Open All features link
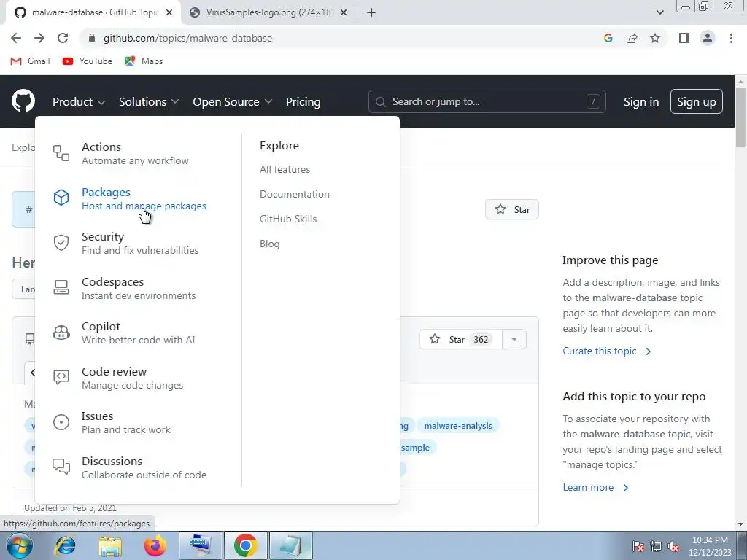Screen dimensions: 747x560 tap(285, 169)
